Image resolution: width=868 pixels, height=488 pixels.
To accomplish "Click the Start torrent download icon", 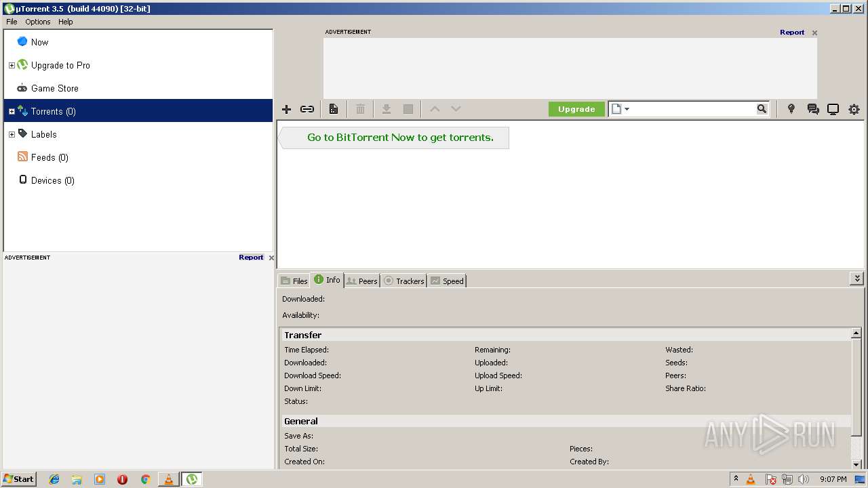I will [x=387, y=109].
